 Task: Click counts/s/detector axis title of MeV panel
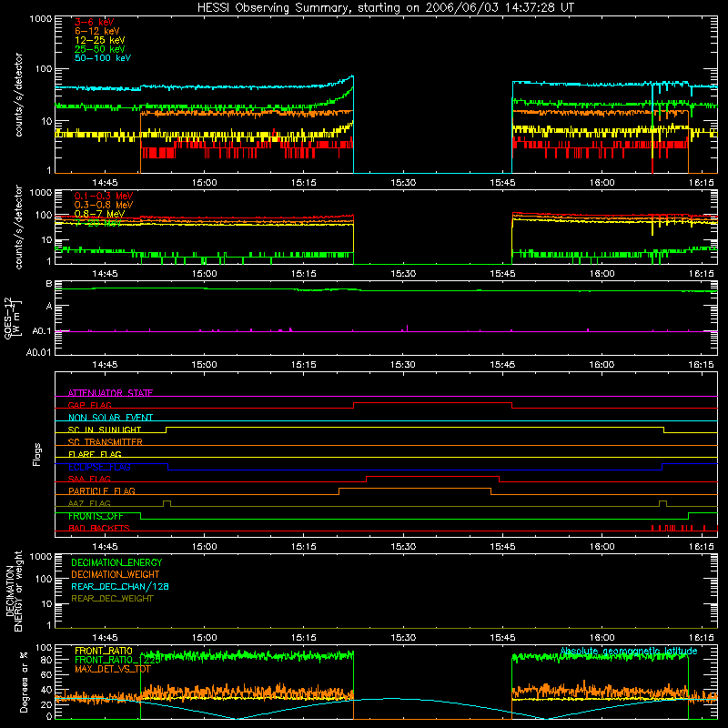[x=18, y=227]
